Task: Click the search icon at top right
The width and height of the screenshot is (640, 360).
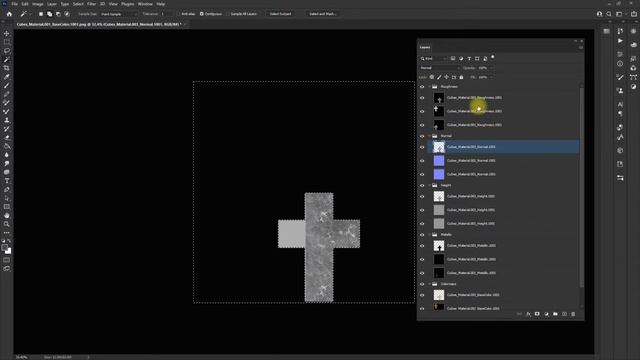Action: [609, 14]
